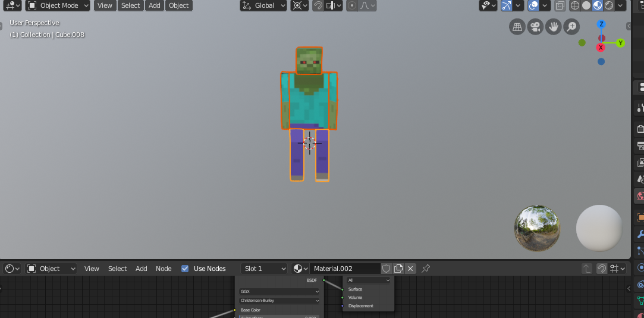Select the zombie head in viewport
The width and height of the screenshot is (644, 318).
point(309,61)
